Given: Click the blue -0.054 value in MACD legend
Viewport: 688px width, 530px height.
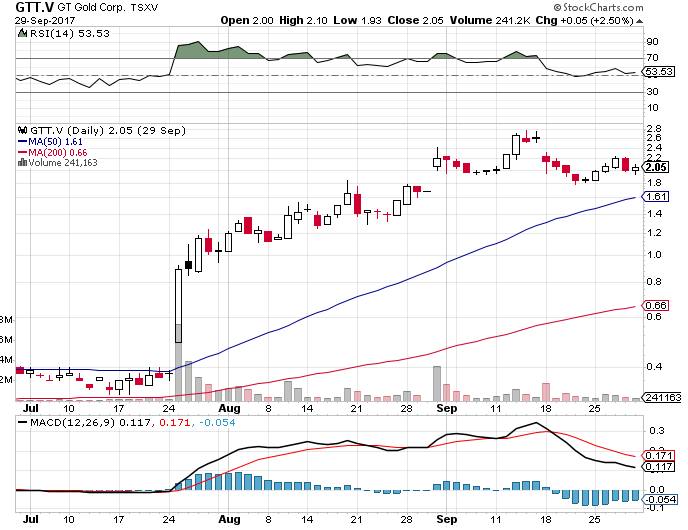Looking at the screenshot, I should click(x=217, y=423).
